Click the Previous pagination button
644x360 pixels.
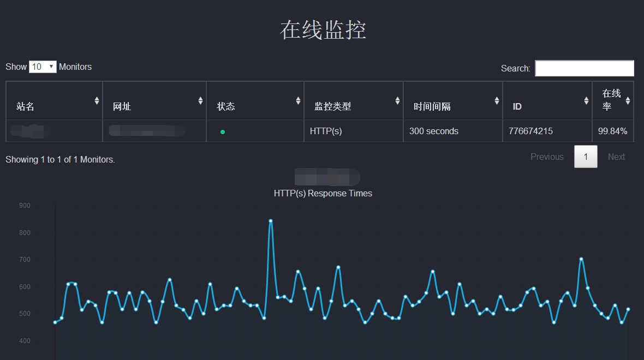click(547, 157)
